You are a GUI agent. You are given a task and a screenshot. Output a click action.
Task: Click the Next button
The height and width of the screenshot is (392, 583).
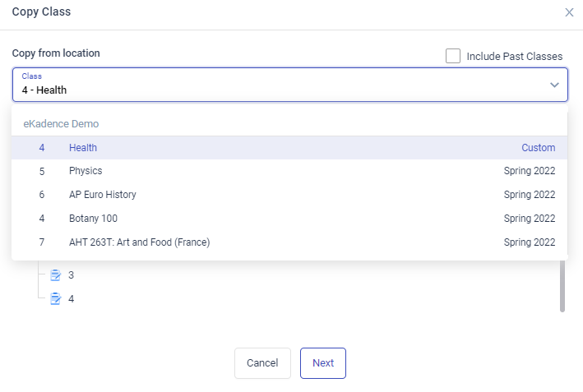coord(322,363)
